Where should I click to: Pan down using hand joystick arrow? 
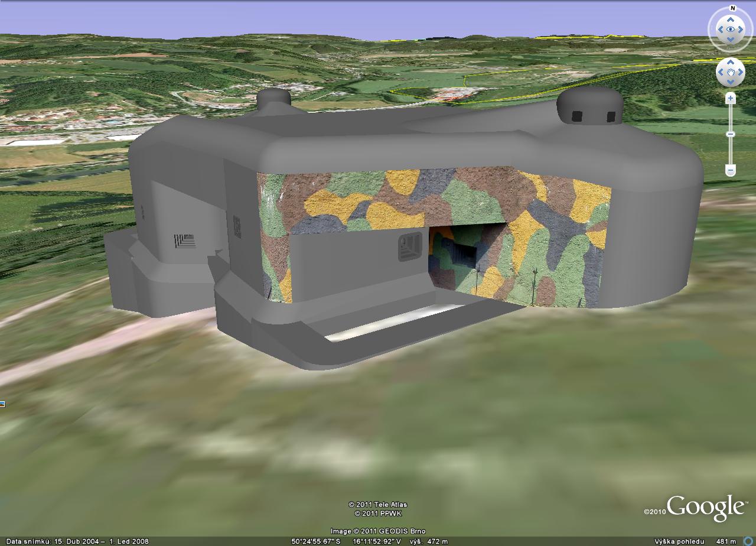[x=731, y=82]
